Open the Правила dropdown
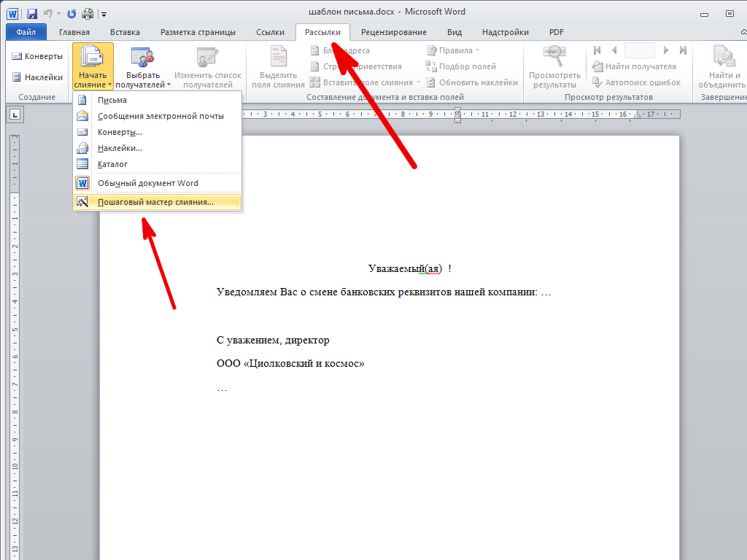Viewport: 747px width, 560px height. click(x=453, y=50)
